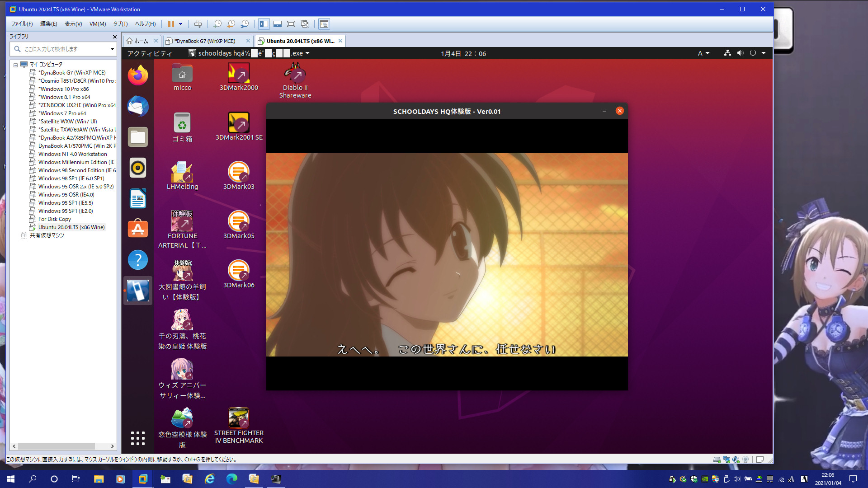868x488 pixels.
Task: Select Windows 10 Pro x86 in library
Action: [x=63, y=89]
